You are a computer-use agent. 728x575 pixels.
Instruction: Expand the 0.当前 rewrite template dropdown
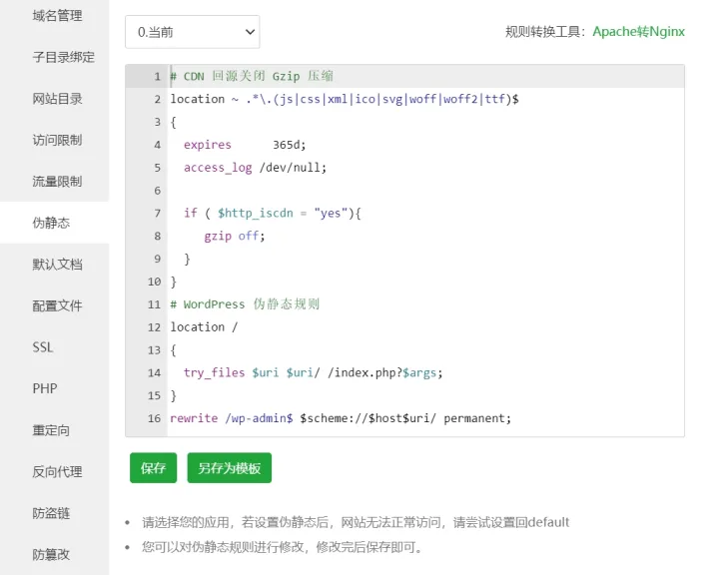click(x=192, y=32)
